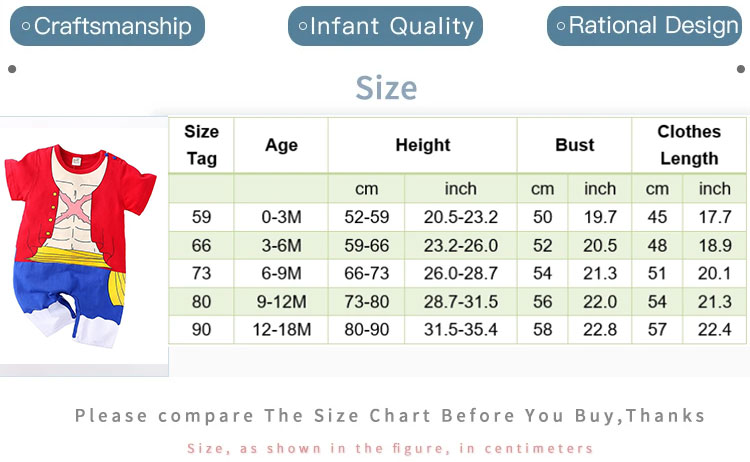Click the baby romper product image
Screen dimensions: 750x462
click(80, 246)
